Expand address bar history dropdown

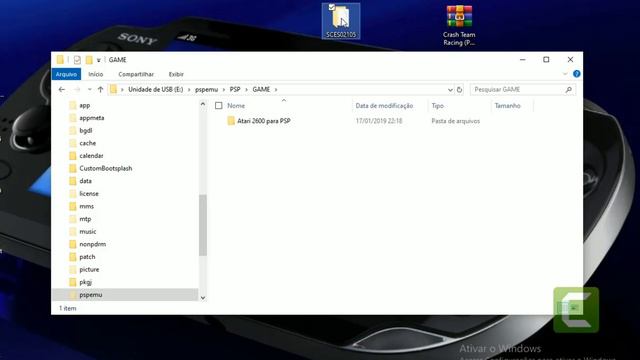pyautogui.click(x=450, y=90)
